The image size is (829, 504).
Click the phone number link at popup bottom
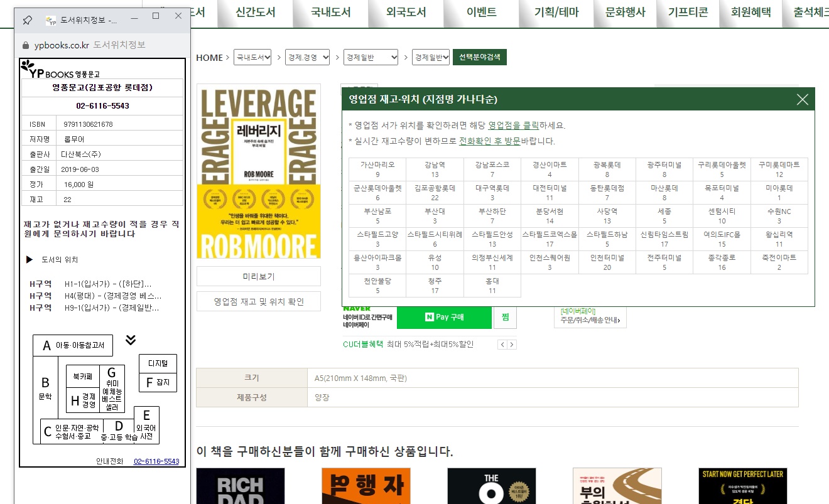(156, 461)
